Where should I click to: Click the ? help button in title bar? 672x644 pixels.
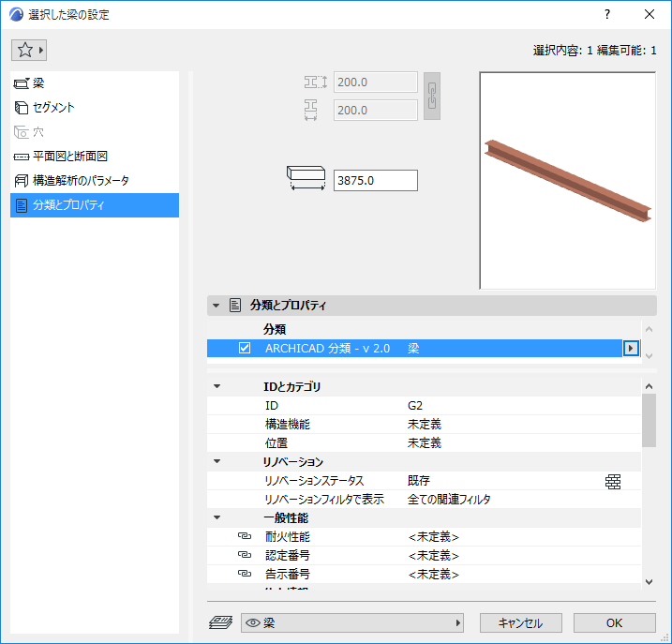pos(607,15)
